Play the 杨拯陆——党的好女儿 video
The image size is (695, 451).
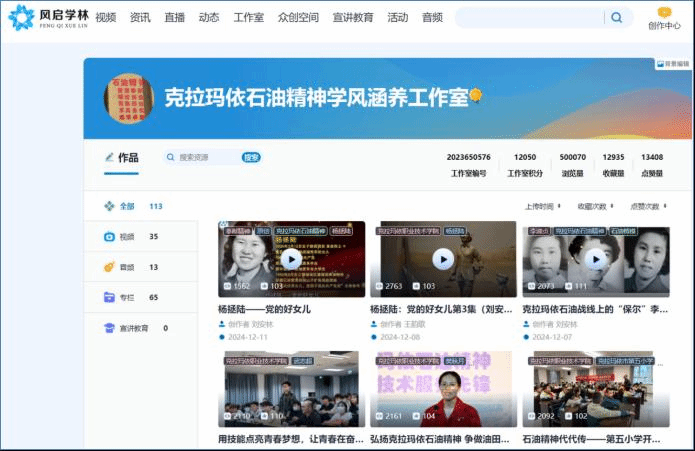coord(291,259)
